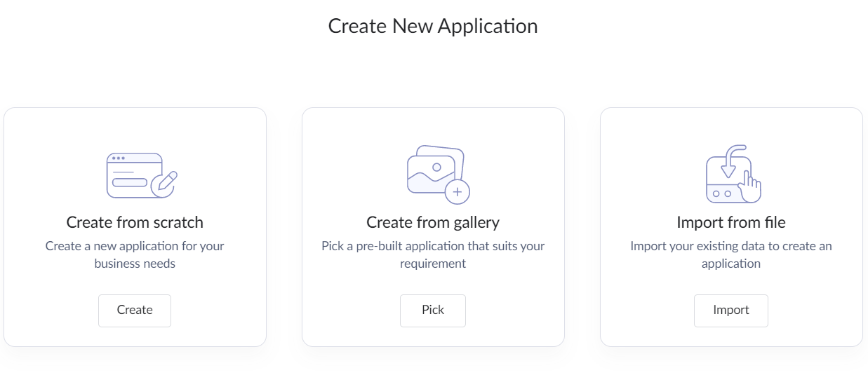
Task: Click the "Pick a pre-built application" description
Action: [x=433, y=255]
